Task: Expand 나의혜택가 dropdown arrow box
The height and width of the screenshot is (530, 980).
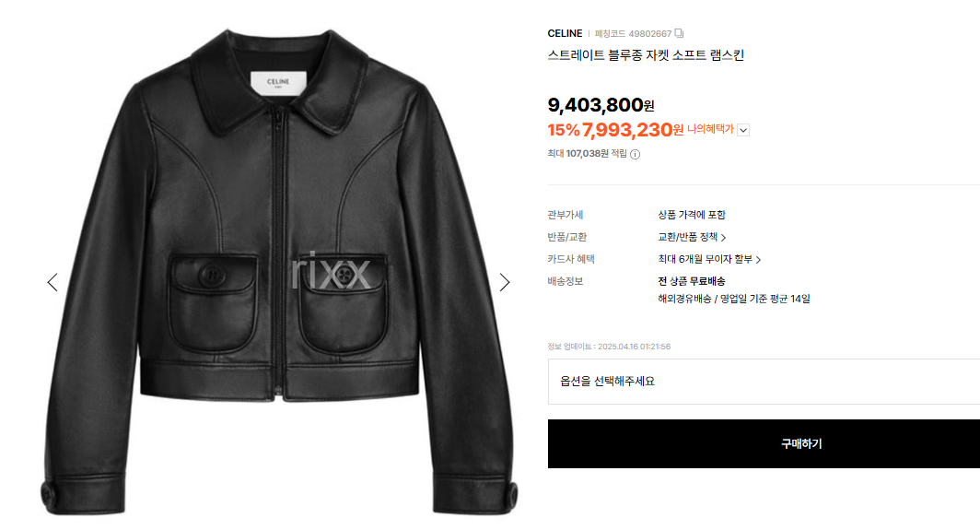Action: pos(743,130)
